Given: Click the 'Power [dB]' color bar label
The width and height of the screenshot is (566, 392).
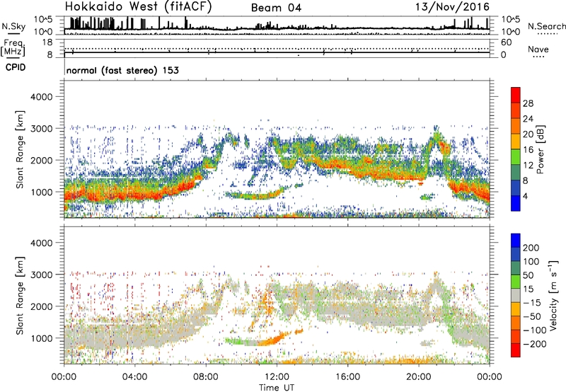Looking at the screenshot, I should tap(540, 149).
